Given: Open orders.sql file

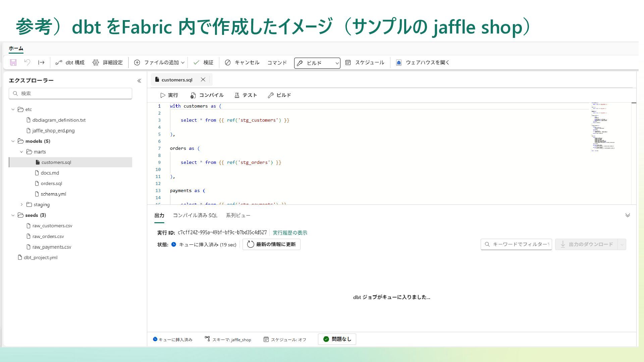Looking at the screenshot, I should pyautogui.click(x=49, y=184).
